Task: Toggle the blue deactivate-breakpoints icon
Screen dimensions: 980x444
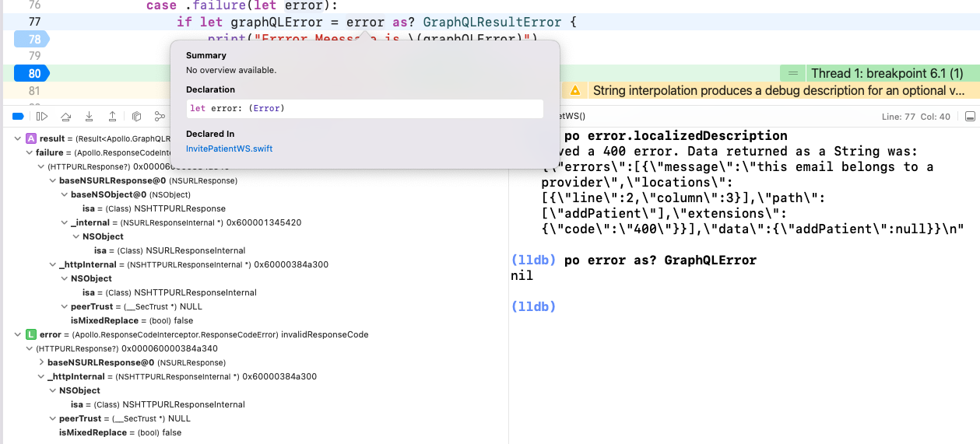Action: (x=18, y=117)
